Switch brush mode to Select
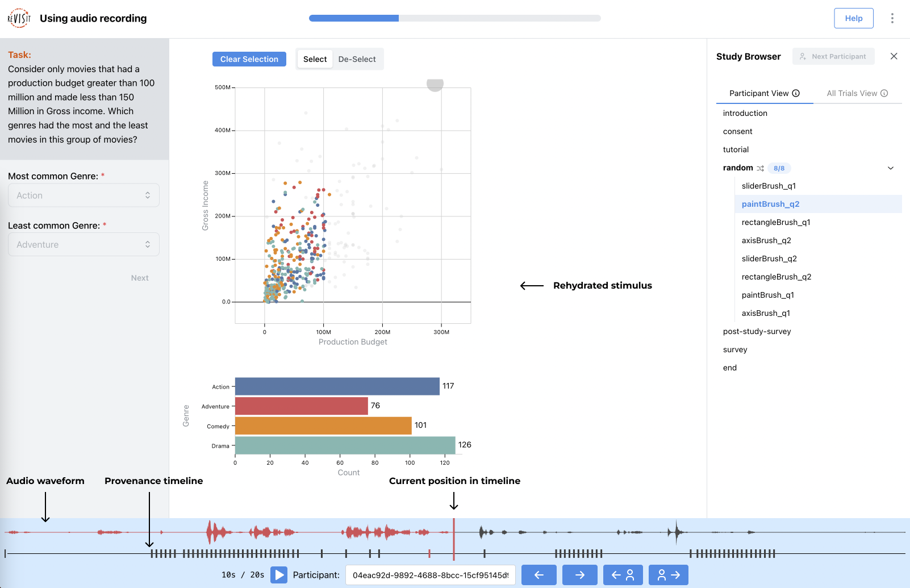The height and width of the screenshot is (588, 910). pos(315,59)
